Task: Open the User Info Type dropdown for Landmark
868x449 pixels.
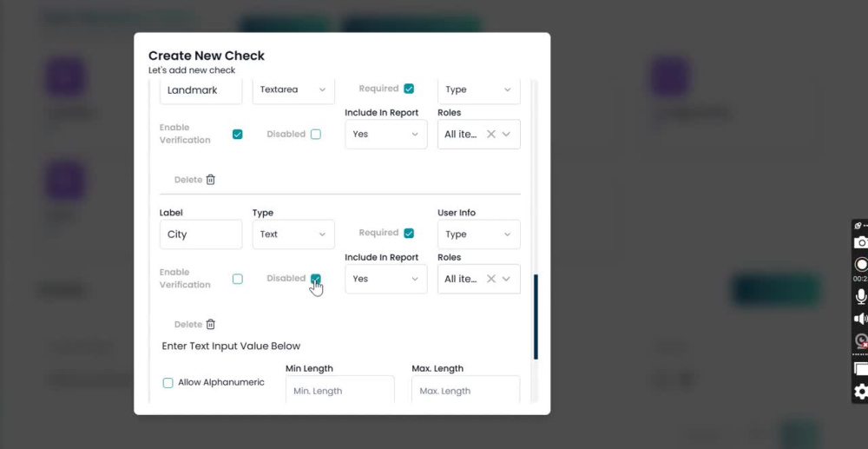Action: (x=479, y=89)
